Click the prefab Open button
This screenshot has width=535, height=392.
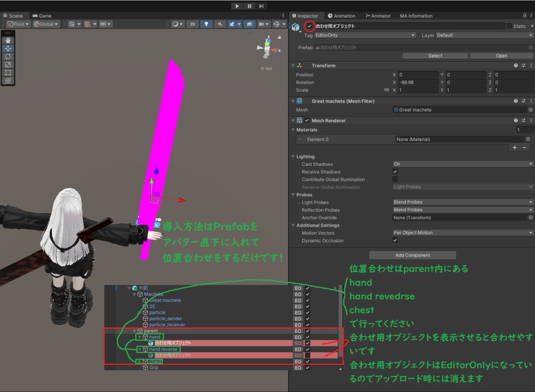click(x=501, y=55)
